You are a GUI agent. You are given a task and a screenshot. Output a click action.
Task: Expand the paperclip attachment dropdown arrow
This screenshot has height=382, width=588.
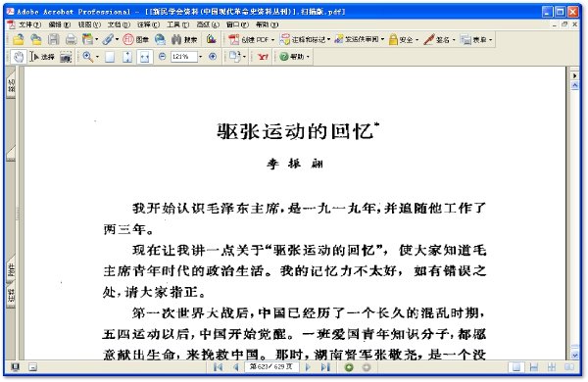coord(117,39)
